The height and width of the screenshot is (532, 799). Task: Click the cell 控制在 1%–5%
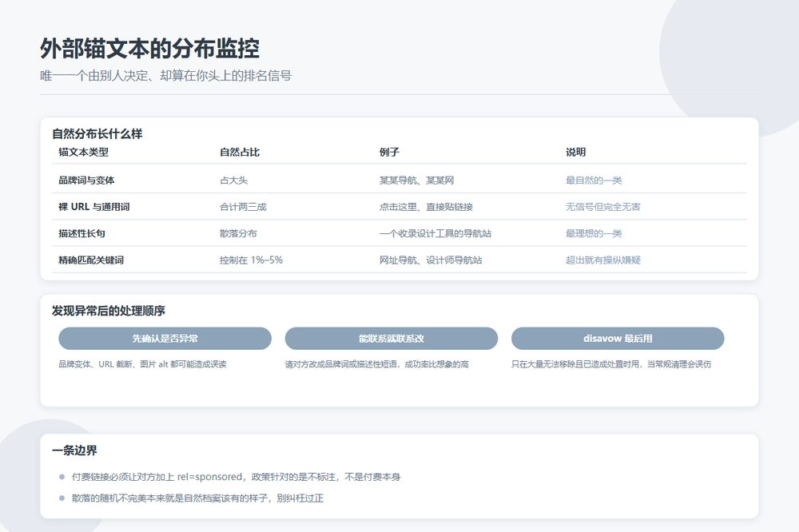[251, 260]
